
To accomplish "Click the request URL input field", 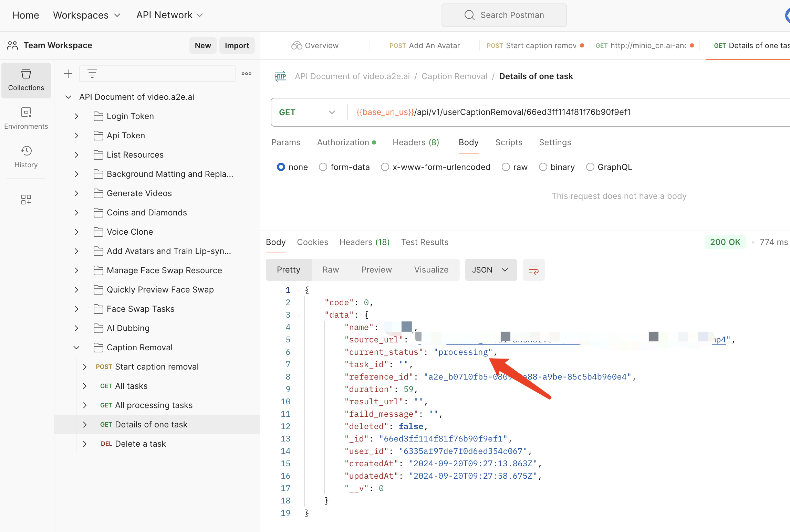I will coord(568,113).
